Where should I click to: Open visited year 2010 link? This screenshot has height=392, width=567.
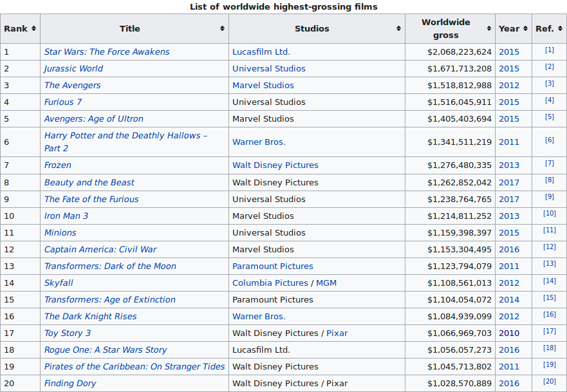tap(509, 333)
